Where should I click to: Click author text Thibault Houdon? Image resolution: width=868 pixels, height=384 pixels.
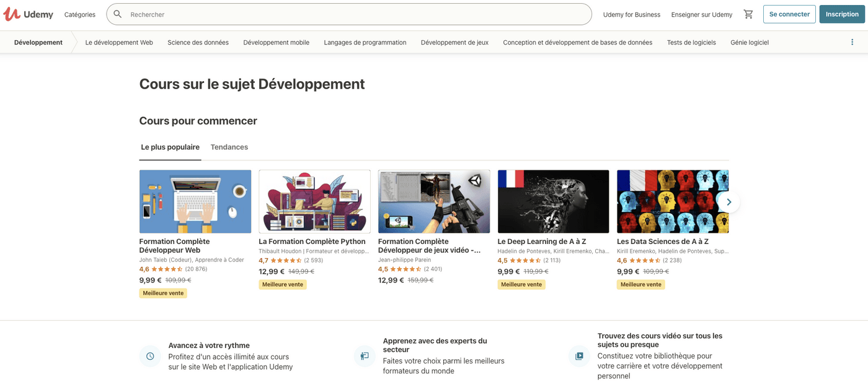280,251
